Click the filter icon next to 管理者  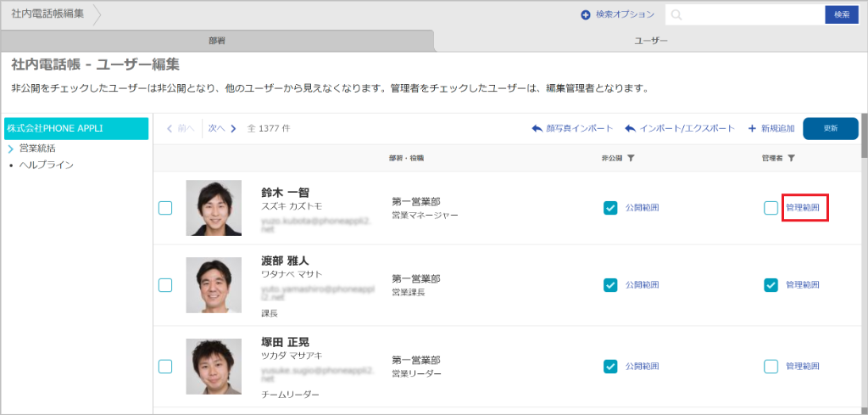[791, 158]
